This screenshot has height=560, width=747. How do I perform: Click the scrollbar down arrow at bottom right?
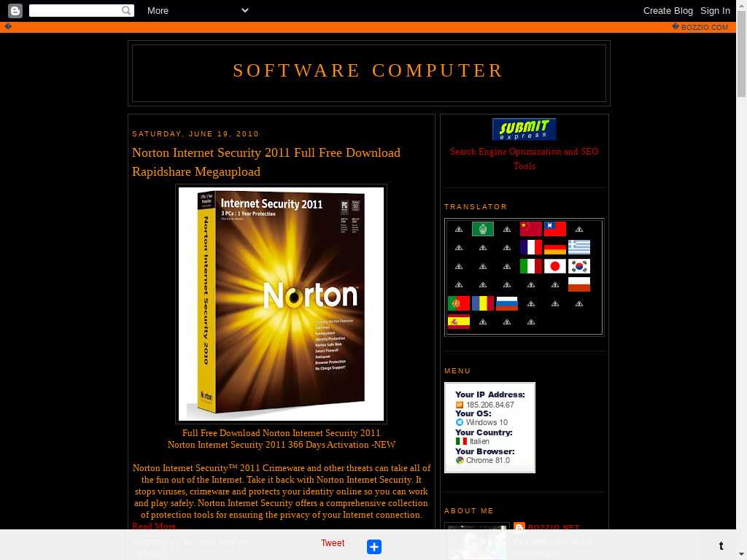[741, 555]
